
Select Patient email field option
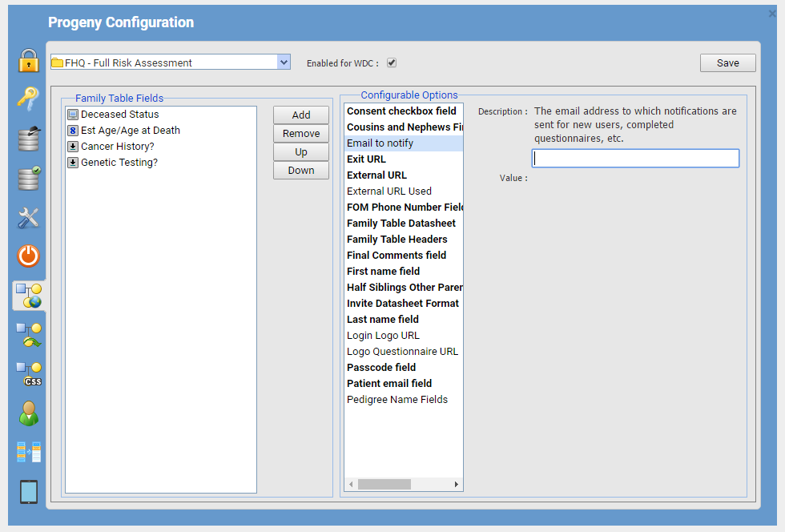click(x=404, y=384)
